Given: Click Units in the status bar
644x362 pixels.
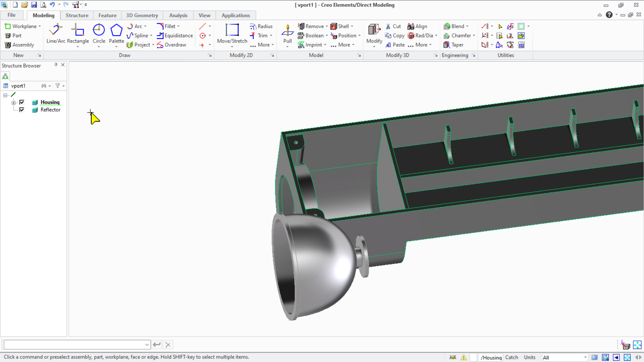Looking at the screenshot, I should tap(530, 357).
